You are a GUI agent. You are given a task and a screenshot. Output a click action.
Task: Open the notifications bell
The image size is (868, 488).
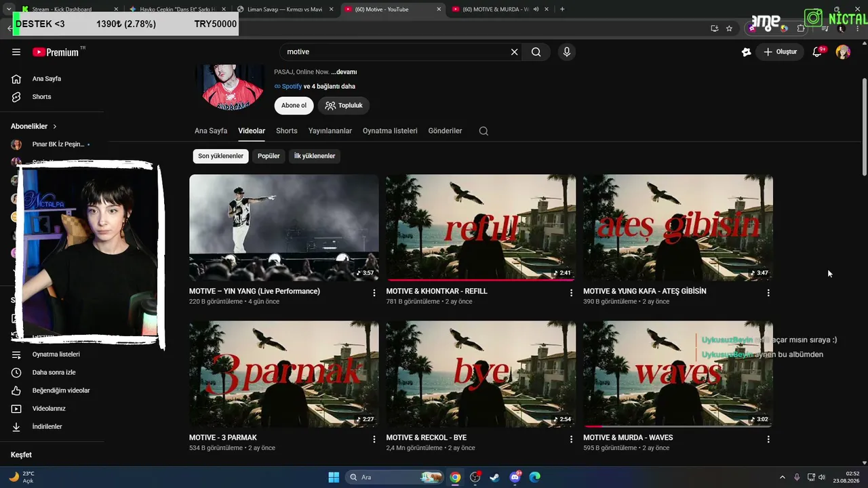pyautogui.click(x=817, y=52)
